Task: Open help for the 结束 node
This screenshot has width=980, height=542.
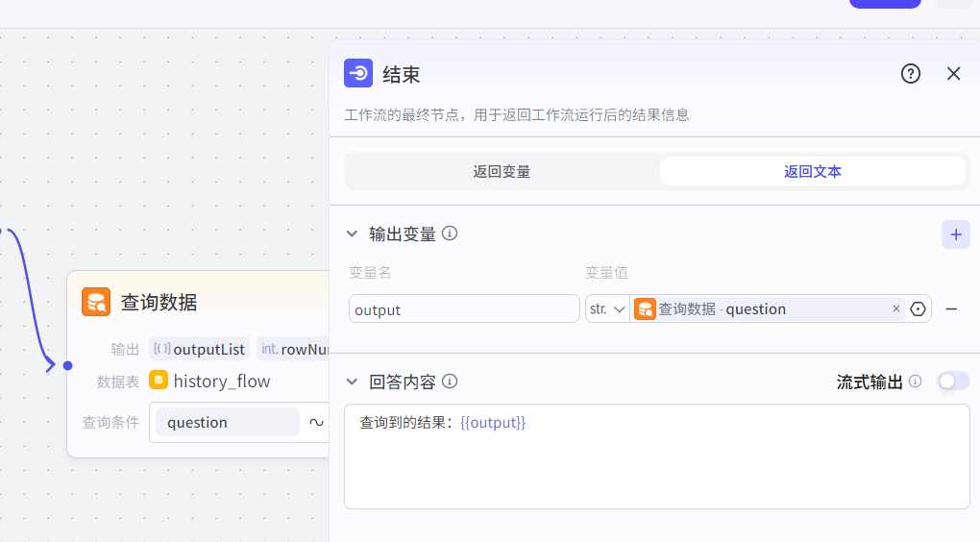Action: 910,74
